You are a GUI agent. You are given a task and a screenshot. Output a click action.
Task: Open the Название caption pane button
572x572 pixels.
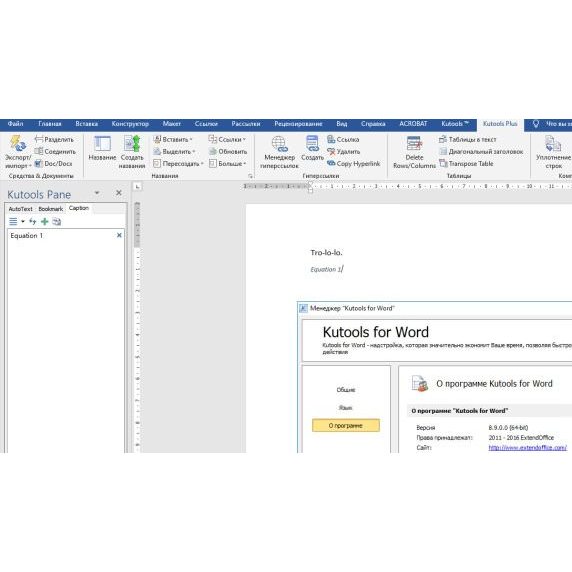(x=102, y=148)
